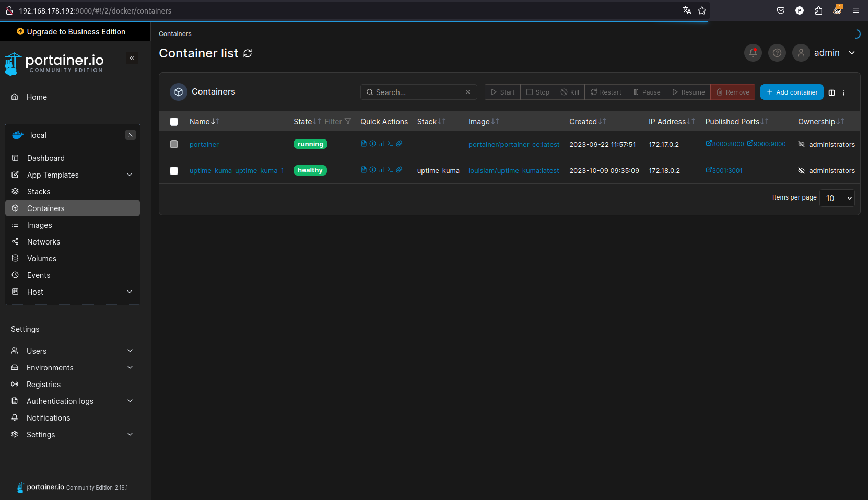The image size is (868, 500).
Task: Toggle the select all containers checkbox
Action: [x=174, y=122]
